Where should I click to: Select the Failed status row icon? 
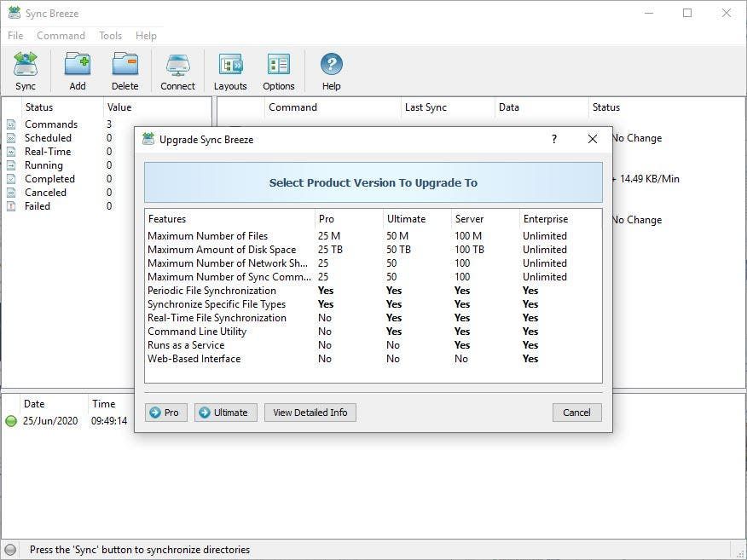[11, 206]
